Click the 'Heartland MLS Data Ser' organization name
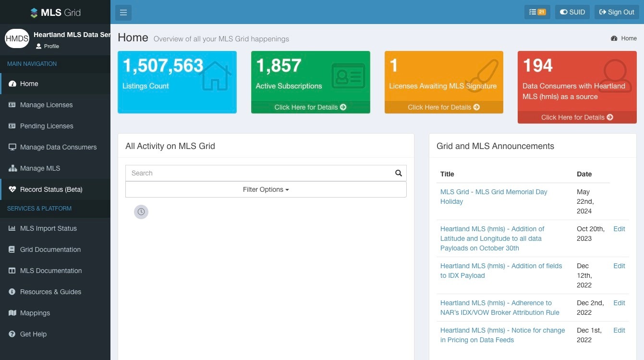This screenshot has height=360, width=644. 72,35
